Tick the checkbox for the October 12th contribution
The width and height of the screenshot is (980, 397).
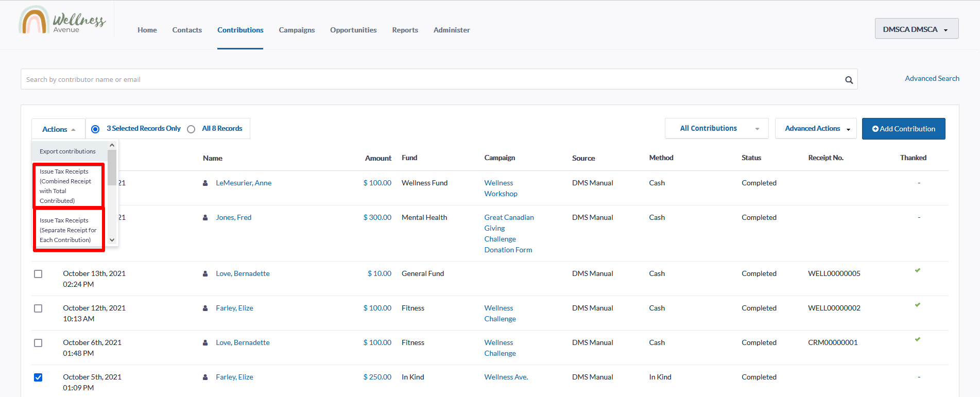(x=38, y=308)
